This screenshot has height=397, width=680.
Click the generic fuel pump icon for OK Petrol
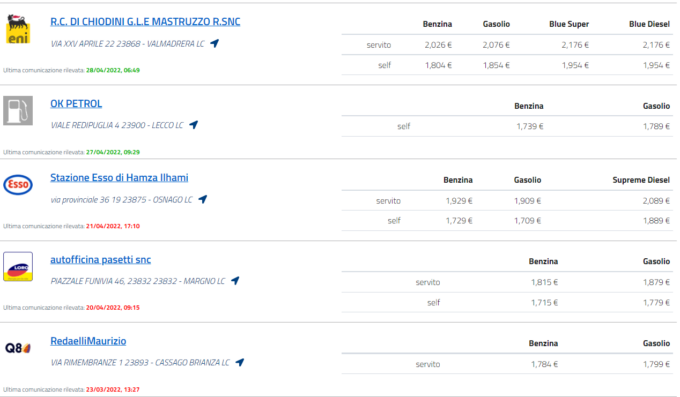(18, 111)
